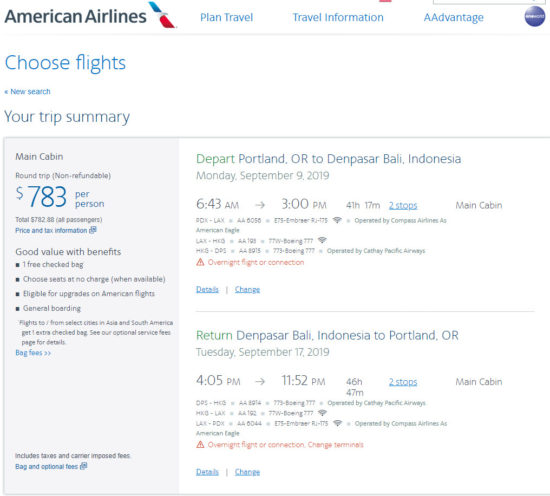Open the Plan Travel menu
The width and height of the screenshot is (550, 496).
[226, 17]
